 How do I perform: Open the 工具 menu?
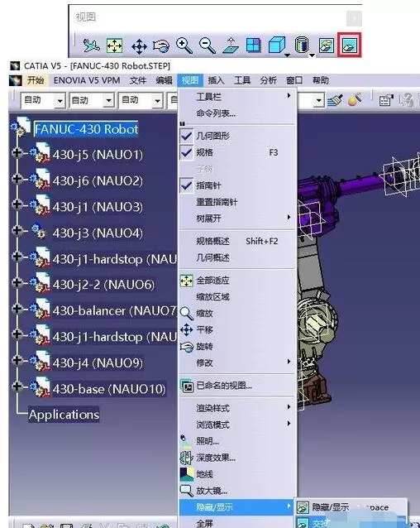(242, 80)
